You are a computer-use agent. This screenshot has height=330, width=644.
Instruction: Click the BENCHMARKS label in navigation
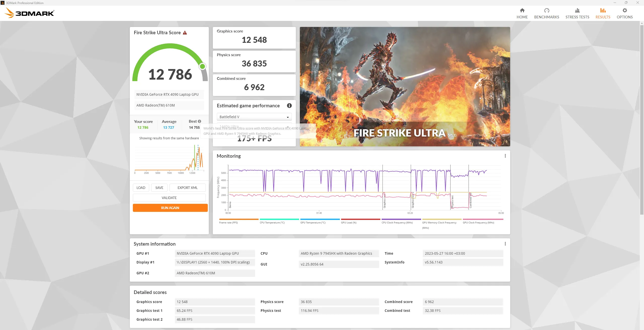546,17
